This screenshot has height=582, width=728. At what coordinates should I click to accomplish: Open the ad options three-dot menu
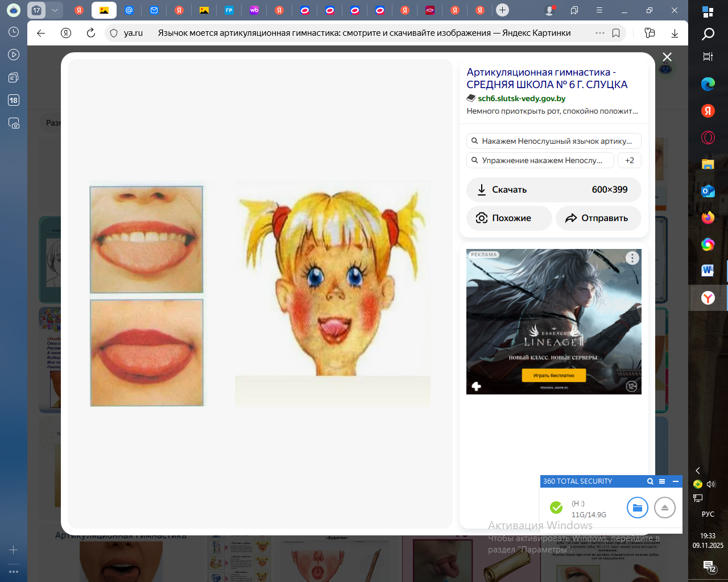(632, 258)
